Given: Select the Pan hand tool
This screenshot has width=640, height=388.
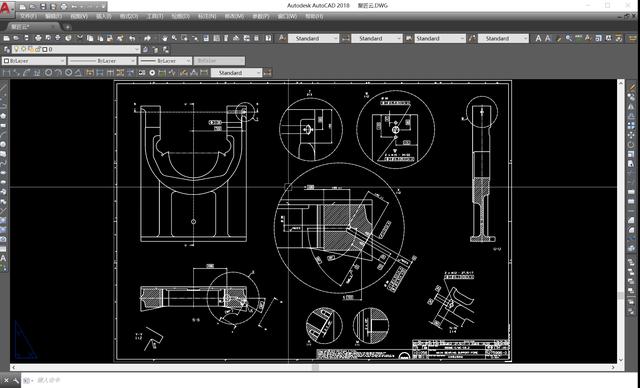Looking at the screenshot, I should click(x=164, y=38).
